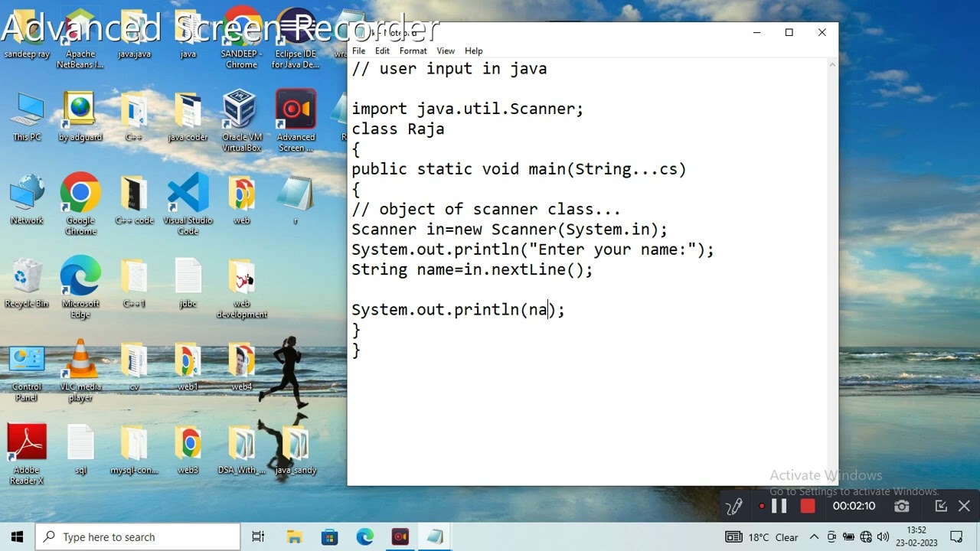The image size is (980, 551).
Task: Select the web3 Chrome shortcut
Action: point(188,450)
